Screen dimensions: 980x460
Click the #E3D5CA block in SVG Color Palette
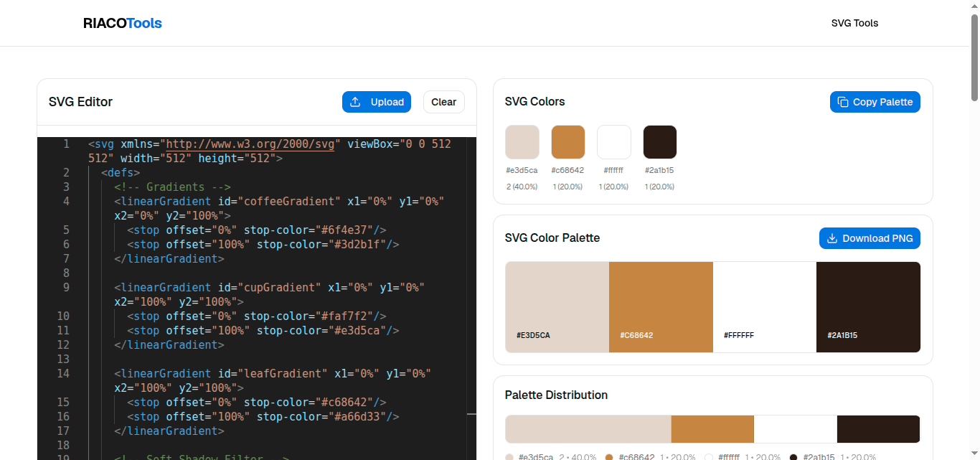pos(557,307)
